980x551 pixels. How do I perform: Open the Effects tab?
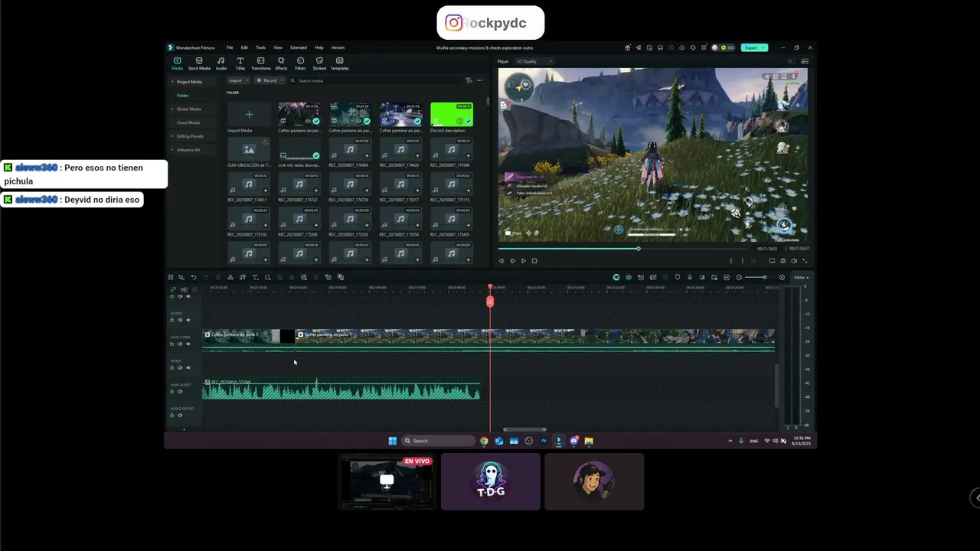coord(281,64)
